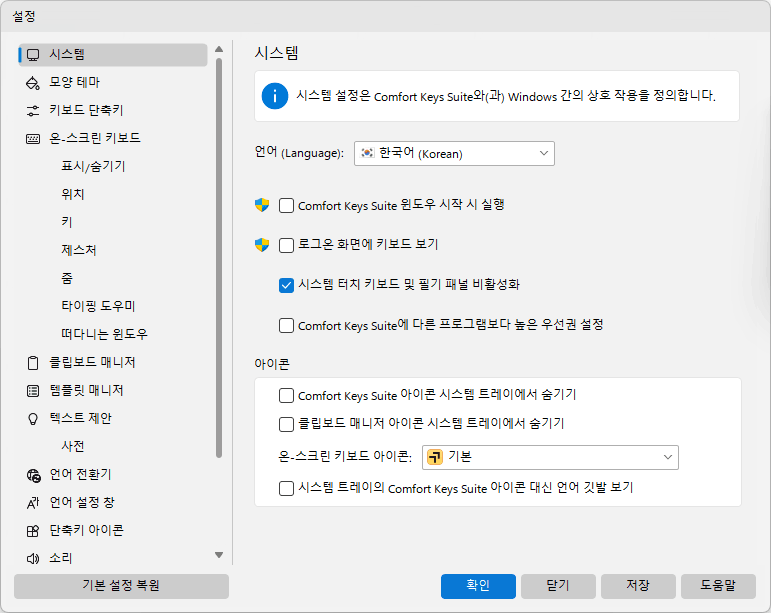771x613 pixels.
Task: Click the blue info icon in banner
Action: click(275, 96)
